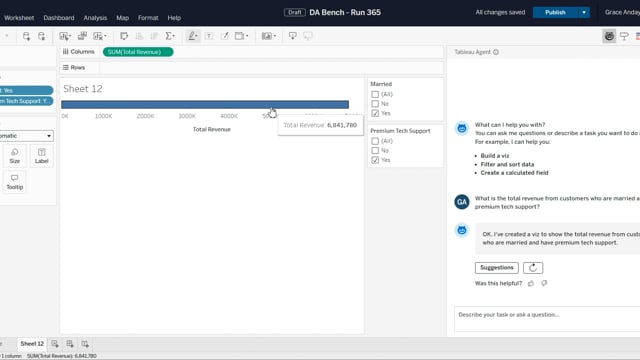Select the Tech Support filter pill
Viewport: 640px width, 360px height.
pyautogui.click(x=26, y=101)
